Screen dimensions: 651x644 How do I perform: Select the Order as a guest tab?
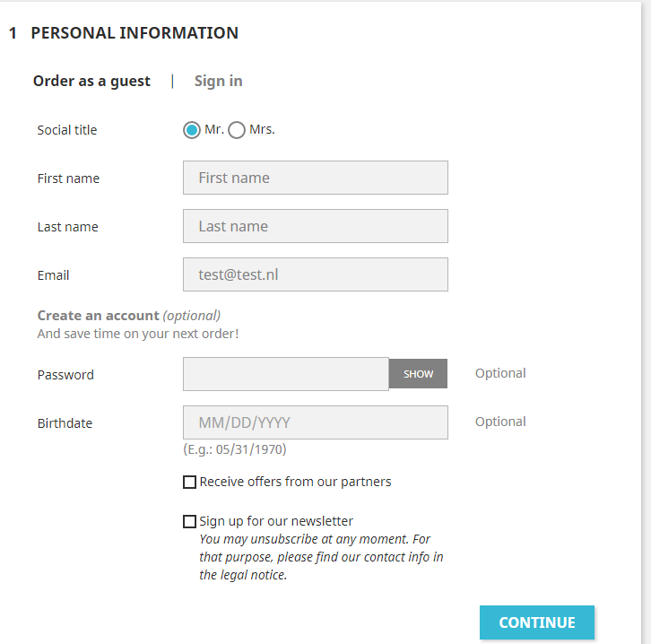91,82
